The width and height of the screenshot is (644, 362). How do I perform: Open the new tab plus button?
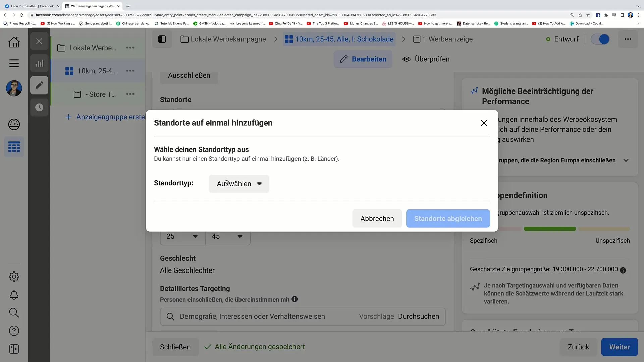[128, 6]
